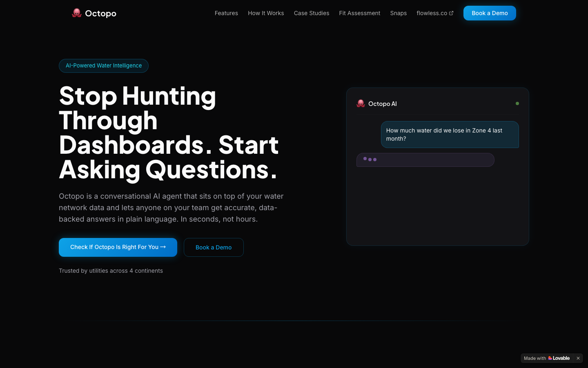Dismiss the Made with Lovable badge
Viewport: 588px width, 368px height.
[x=578, y=358]
